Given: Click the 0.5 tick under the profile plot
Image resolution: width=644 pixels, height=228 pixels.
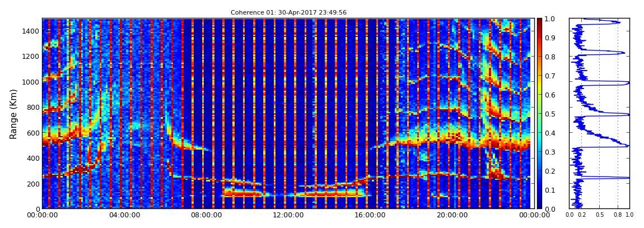Looking at the screenshot, I should [x=599, y=215].
